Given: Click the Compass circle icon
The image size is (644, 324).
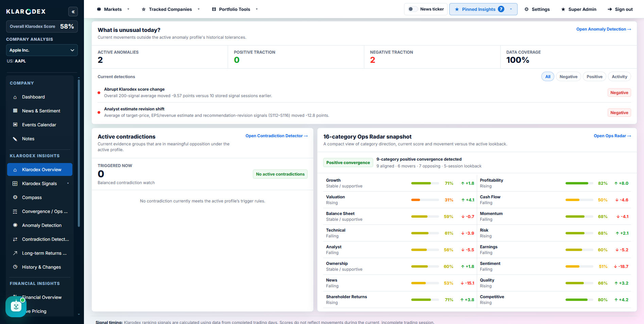Looking at the screenshot, I should tap(15, 197).
